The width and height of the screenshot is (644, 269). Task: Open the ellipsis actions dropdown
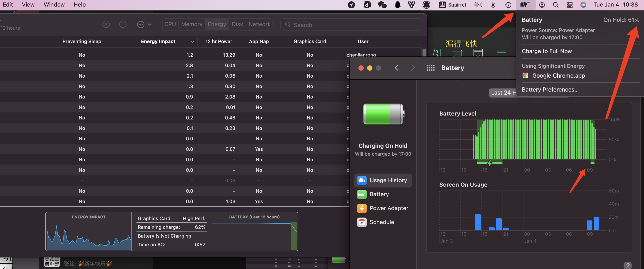tap(144, 24)
